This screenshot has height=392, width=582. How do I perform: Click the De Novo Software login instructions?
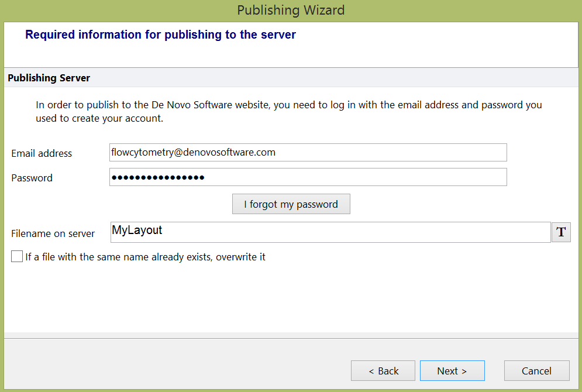pyautogui.click(x=288, y=112)
